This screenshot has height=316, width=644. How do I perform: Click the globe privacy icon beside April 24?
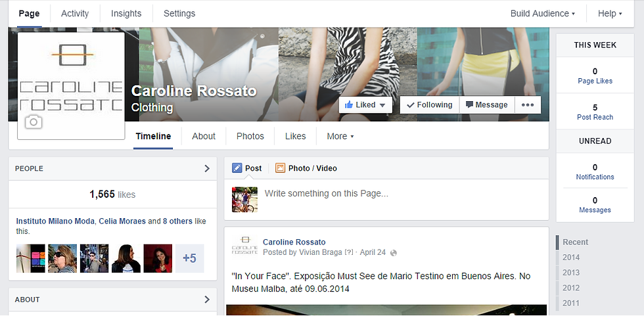pos(394,253)
